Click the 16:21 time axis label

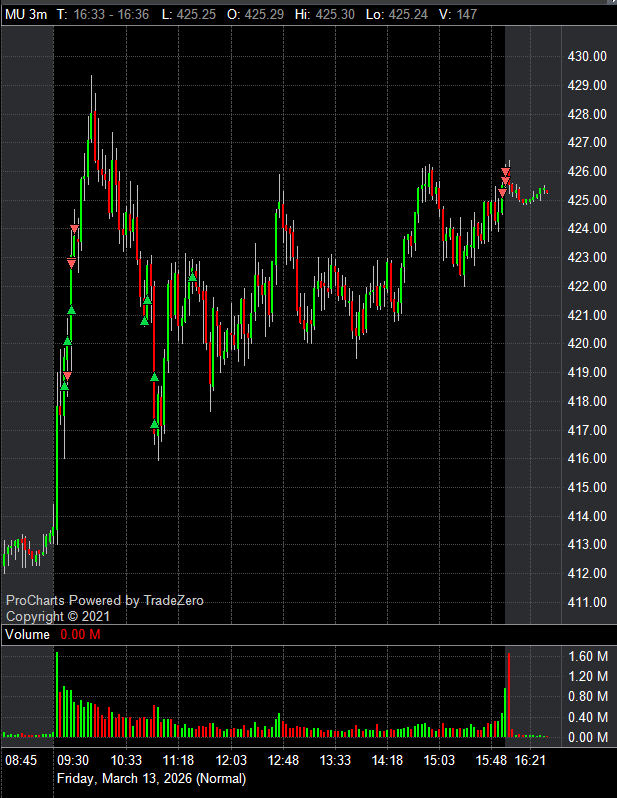530,760
